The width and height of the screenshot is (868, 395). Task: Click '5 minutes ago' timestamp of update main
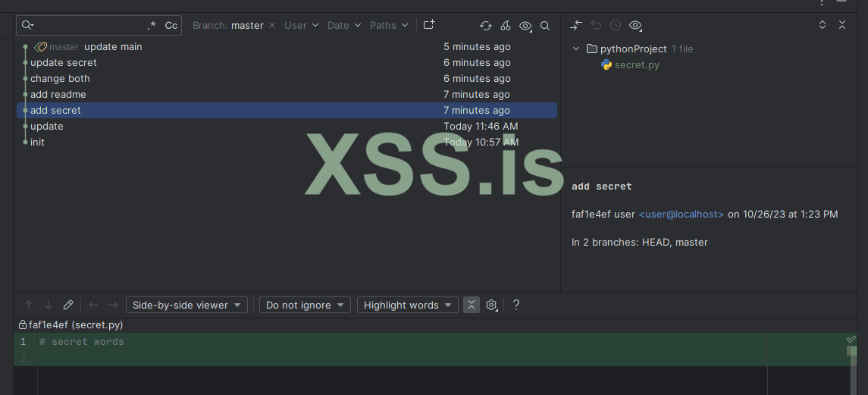[x=477, y=47]
